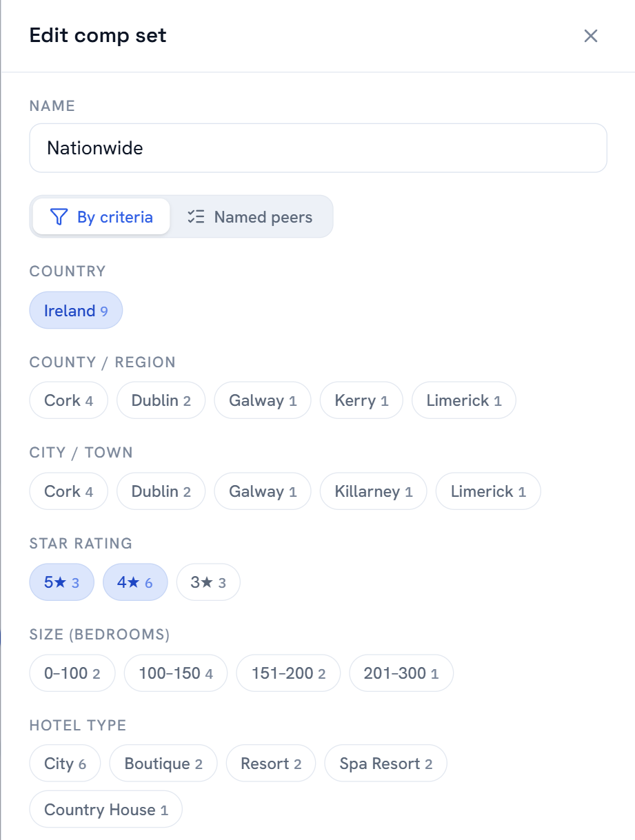Pick the 100–150 bedrooms size chip
The width and height of the screenshot is (635, 840).
point(176,673)
